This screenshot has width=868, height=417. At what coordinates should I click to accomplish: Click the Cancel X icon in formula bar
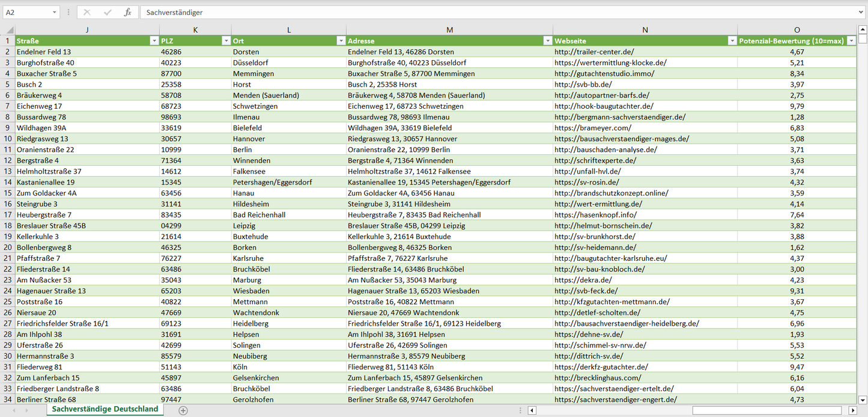(87, 12)
